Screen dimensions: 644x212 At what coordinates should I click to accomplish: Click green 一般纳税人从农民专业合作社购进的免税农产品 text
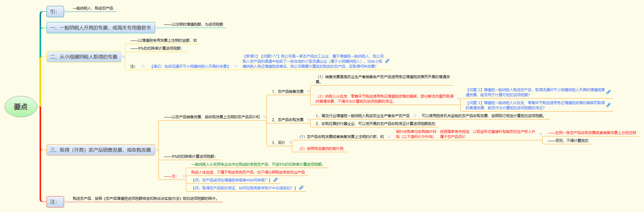point(258,165)
